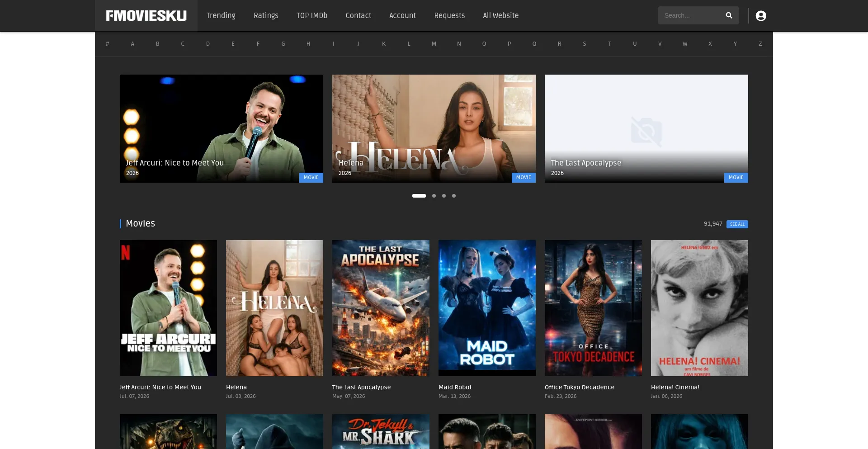Open the Trending menu item

coord(221,15)
